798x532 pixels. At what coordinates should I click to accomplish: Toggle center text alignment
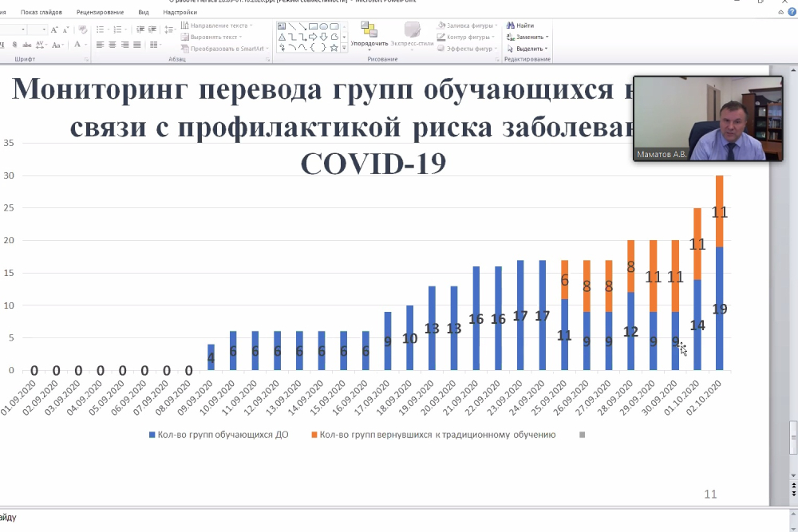tap(113, 44)
